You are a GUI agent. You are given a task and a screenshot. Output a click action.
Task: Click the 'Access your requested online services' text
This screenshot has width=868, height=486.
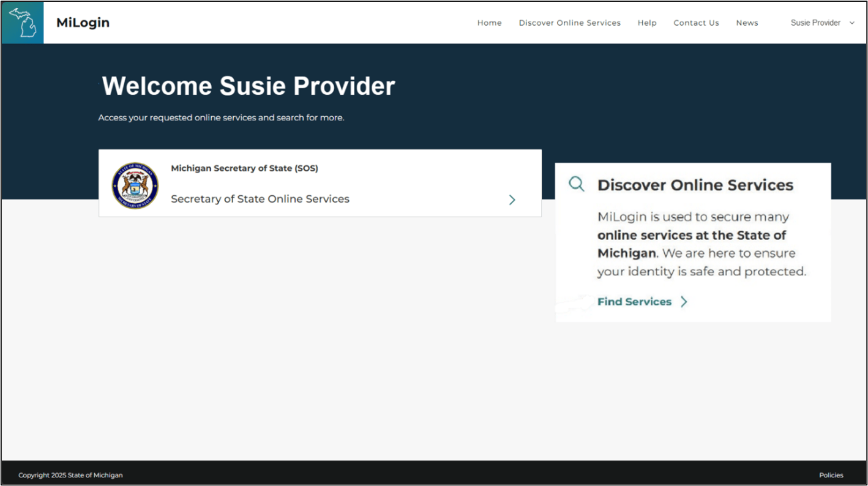221,118
